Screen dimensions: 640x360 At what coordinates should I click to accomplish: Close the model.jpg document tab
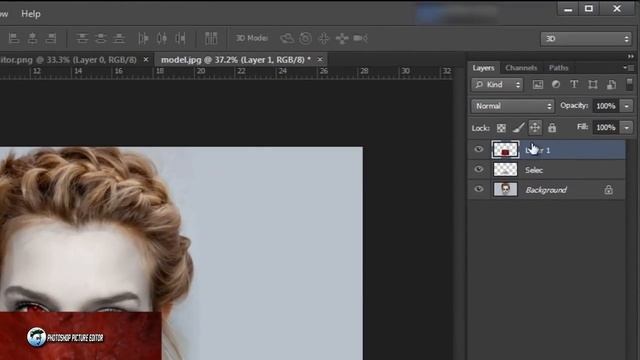320,60
